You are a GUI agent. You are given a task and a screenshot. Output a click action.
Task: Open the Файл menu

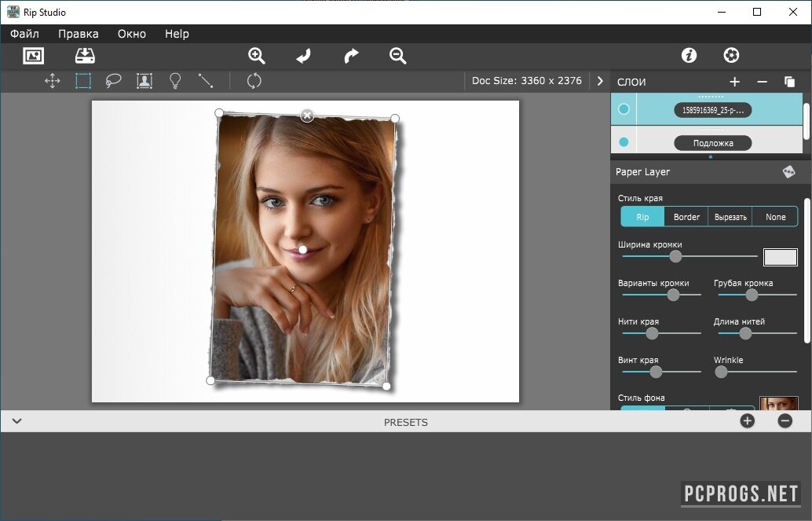pyautogui.click(x=24, y=34)
